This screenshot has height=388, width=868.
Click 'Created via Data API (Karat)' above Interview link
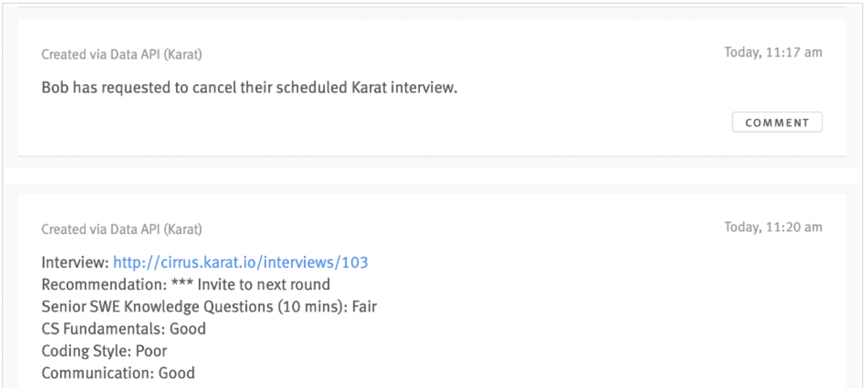coord(122,229)
